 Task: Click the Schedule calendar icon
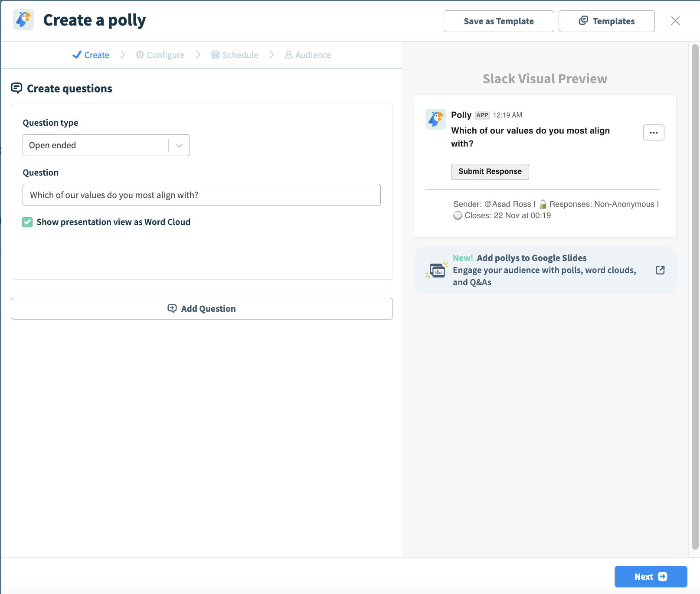pyautogui.click(x=216, y=55)
